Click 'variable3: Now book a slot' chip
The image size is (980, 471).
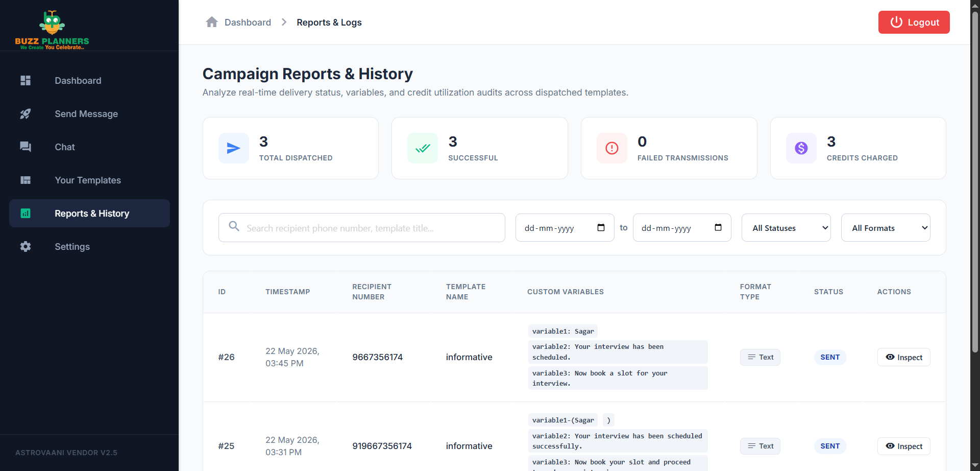pyautogui.click(x=618, y=378)
